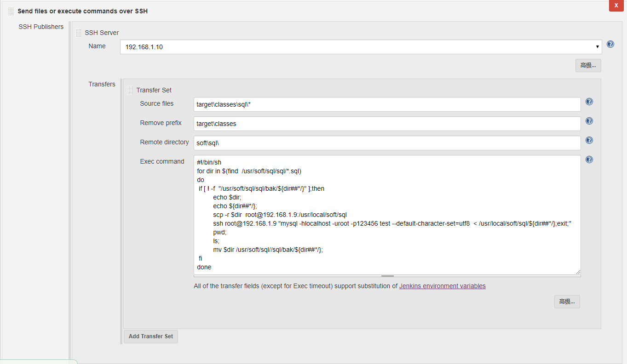The height and width of the screenshot is (364, 627).
Task: Click the 'scp -r $dir' script line
Action: 280,215
